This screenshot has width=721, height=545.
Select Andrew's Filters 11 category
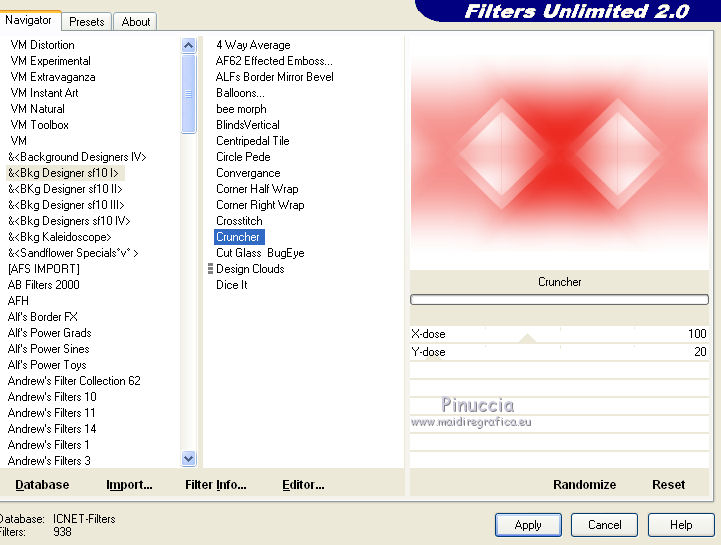click(52, 413)
